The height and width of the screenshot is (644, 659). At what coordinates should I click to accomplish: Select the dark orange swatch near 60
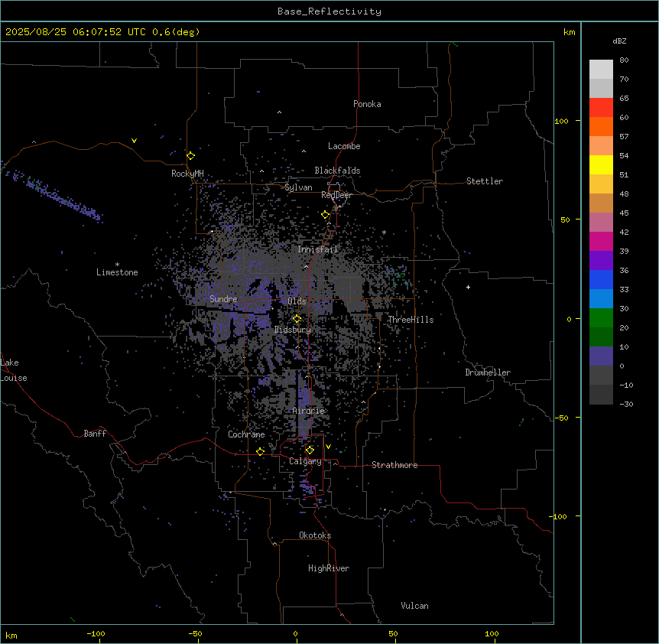601,126
